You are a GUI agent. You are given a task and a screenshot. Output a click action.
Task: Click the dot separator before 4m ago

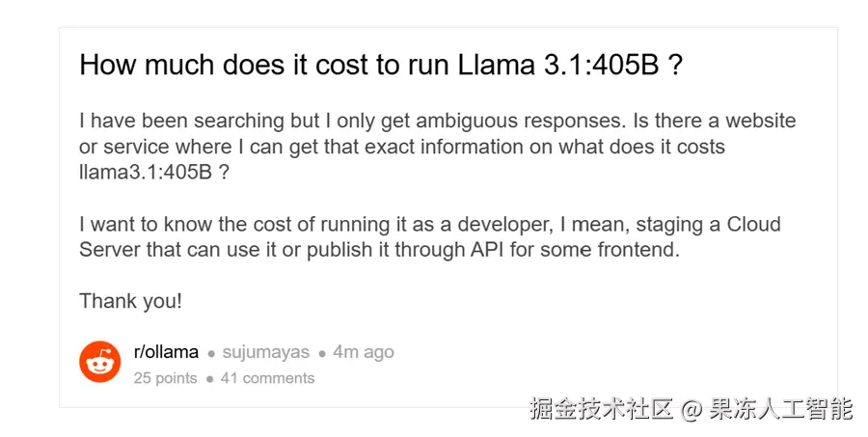[321, 353]
